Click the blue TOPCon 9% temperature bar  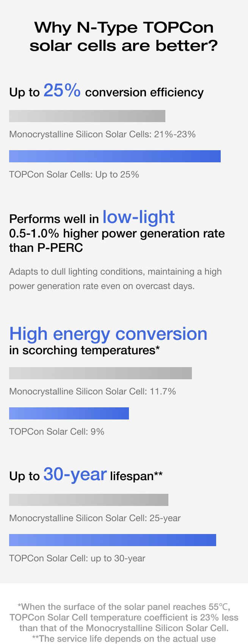(69, 413)
